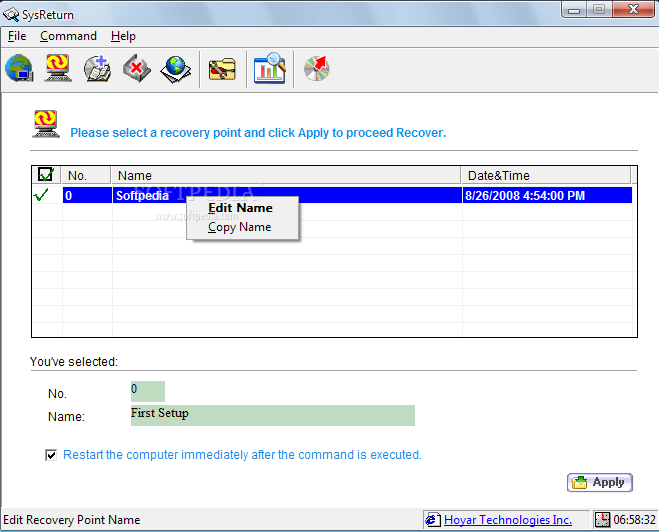Toggle the select-all checkbox in list header
Image resolution: width=659 pixels, height=532 pixels.
coord(45,174)
